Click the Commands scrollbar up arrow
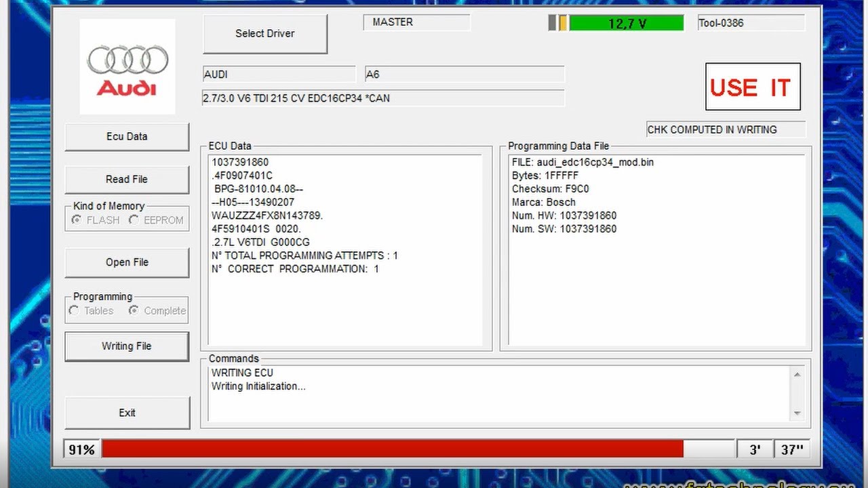The image size is (868, 488). click(x=797, y=374)
